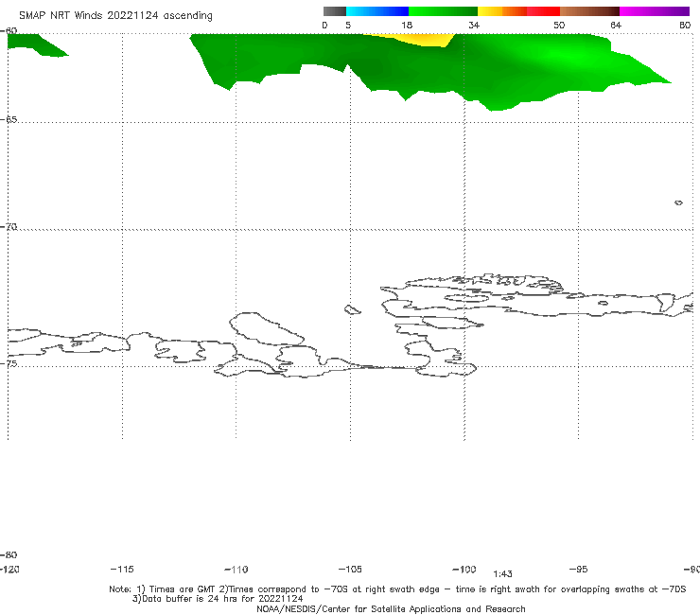Click the 'Note: 1) Times are GMT' text line

click(x=397, y=589)
